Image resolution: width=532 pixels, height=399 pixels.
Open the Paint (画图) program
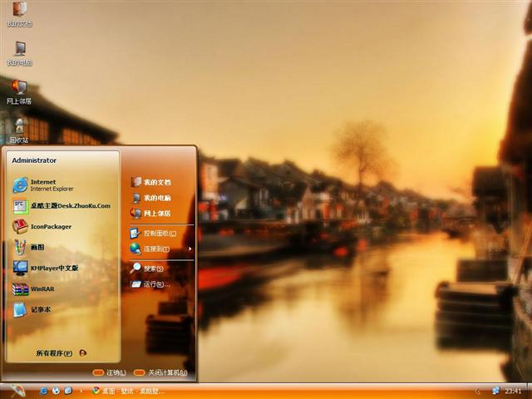37,247
